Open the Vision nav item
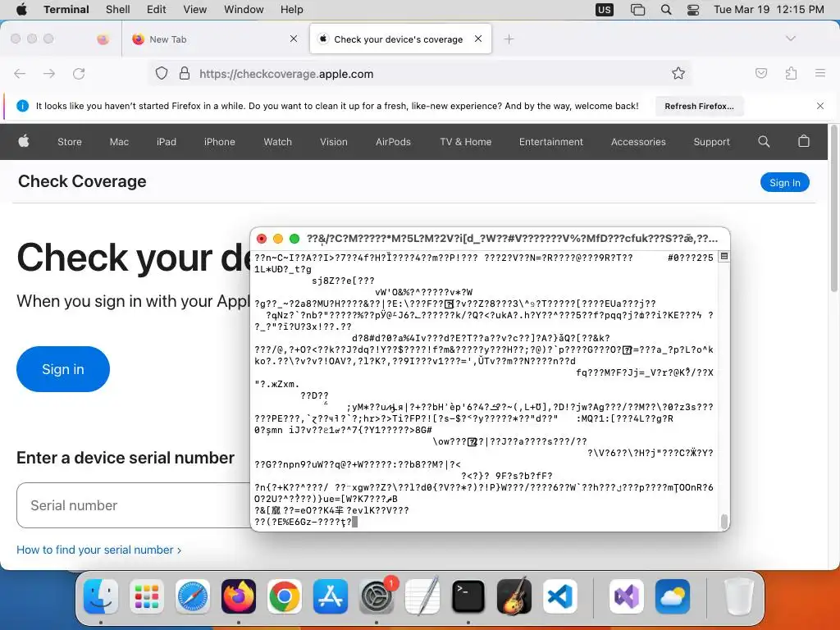 click(334, 142)
